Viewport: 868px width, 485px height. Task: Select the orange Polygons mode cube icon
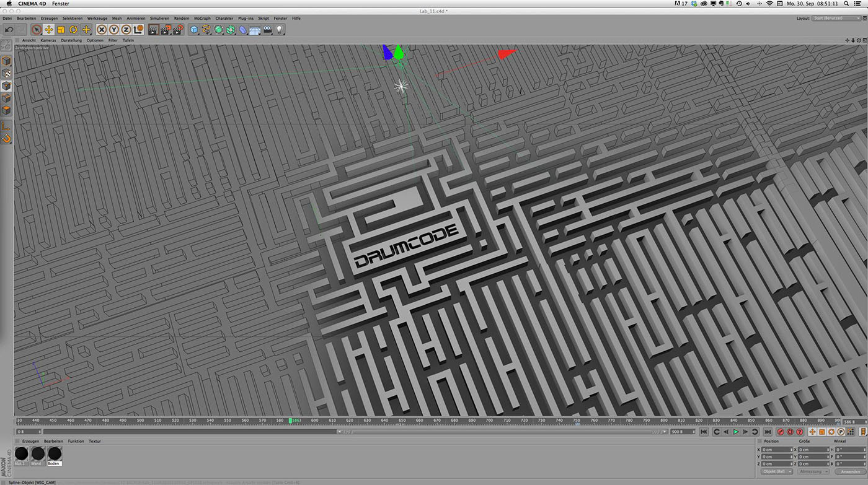(x=6, y=110)
